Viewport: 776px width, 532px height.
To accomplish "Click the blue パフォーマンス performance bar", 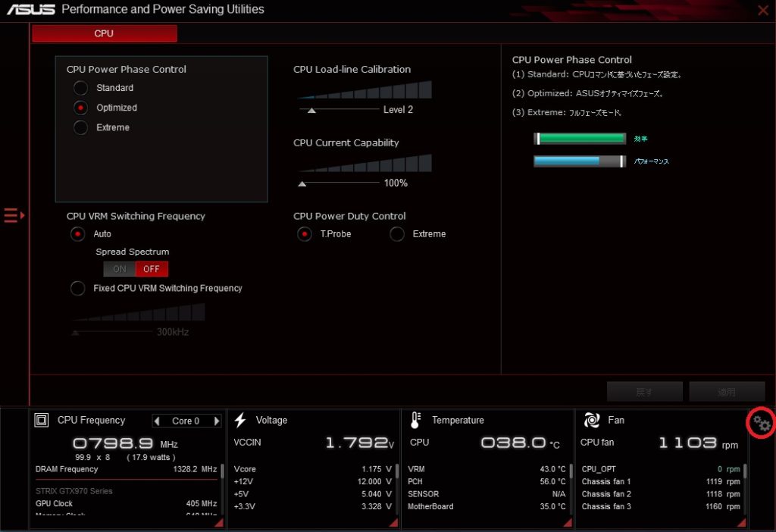I will point(580,161).
